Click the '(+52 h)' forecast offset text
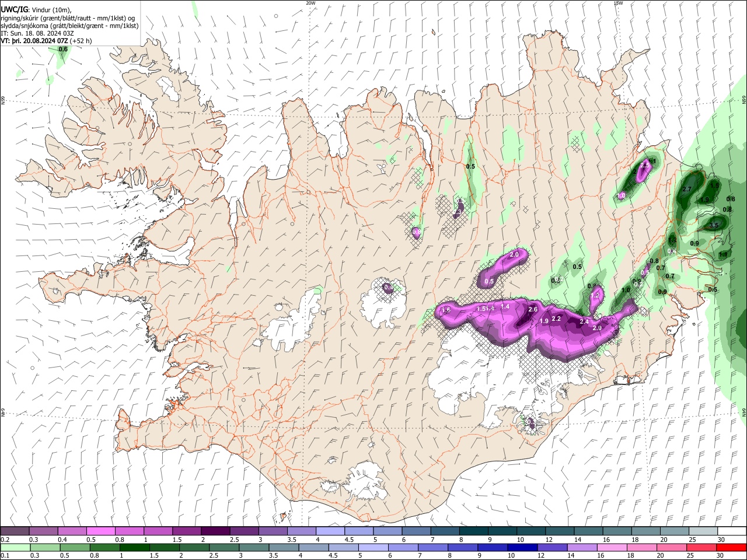Viewport: 747px width, 560px height. (81, 41)
